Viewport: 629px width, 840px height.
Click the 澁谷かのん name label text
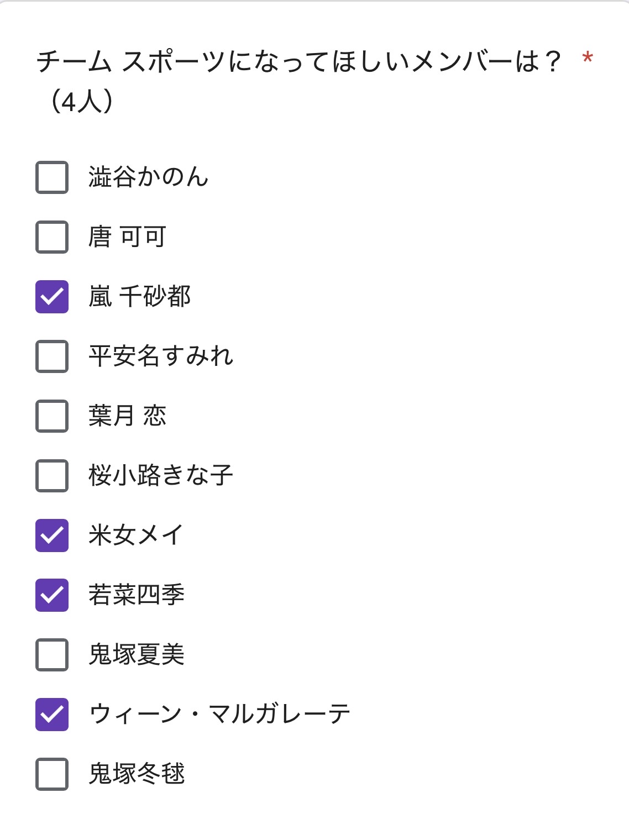click(x=148, y=177)
